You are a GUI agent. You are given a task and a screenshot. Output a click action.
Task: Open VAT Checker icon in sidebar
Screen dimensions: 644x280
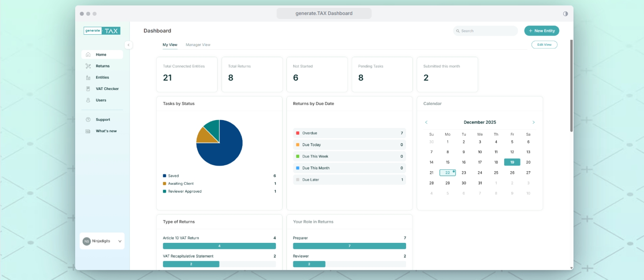pyautogui.click(x=88, y=89)
